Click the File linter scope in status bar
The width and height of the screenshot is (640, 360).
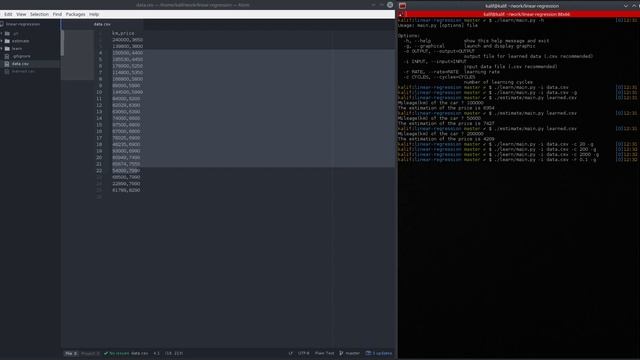click(71, 353)
